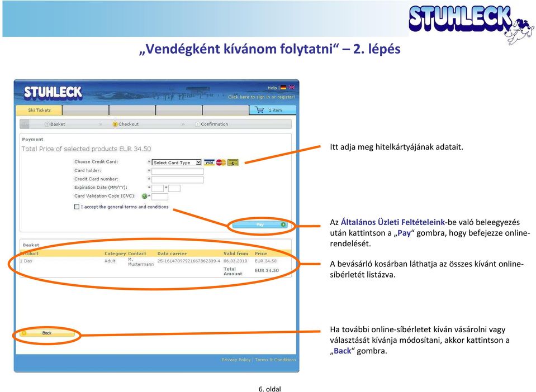536x392 pixels.
Task: Click the Back button
Action: (x=47, y=333)
